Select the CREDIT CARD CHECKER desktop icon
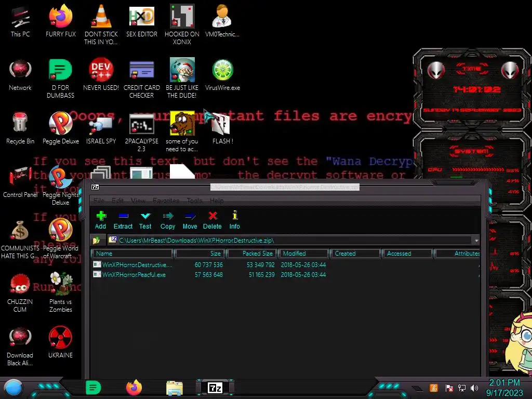 tap(142, 79)
